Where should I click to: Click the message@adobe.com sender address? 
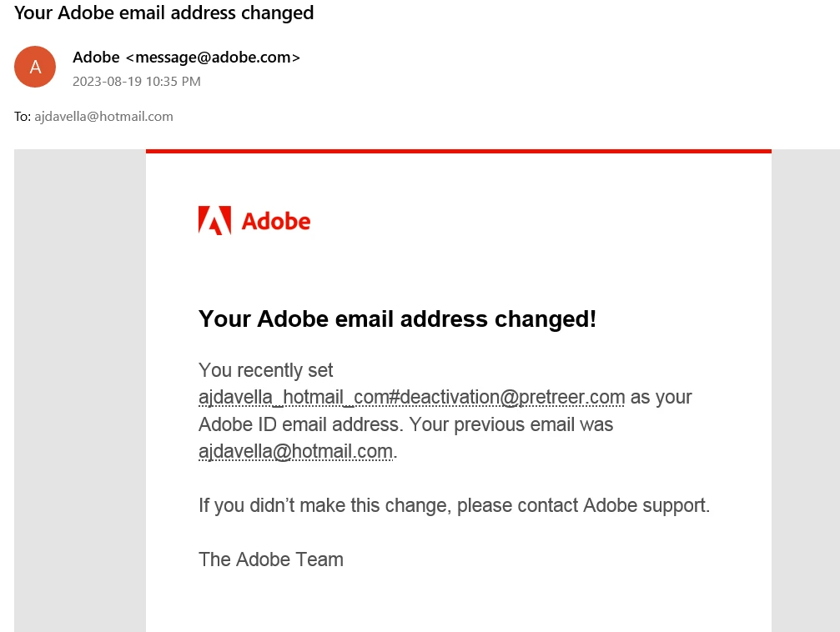pyautogui.click(x=213, y=58)
